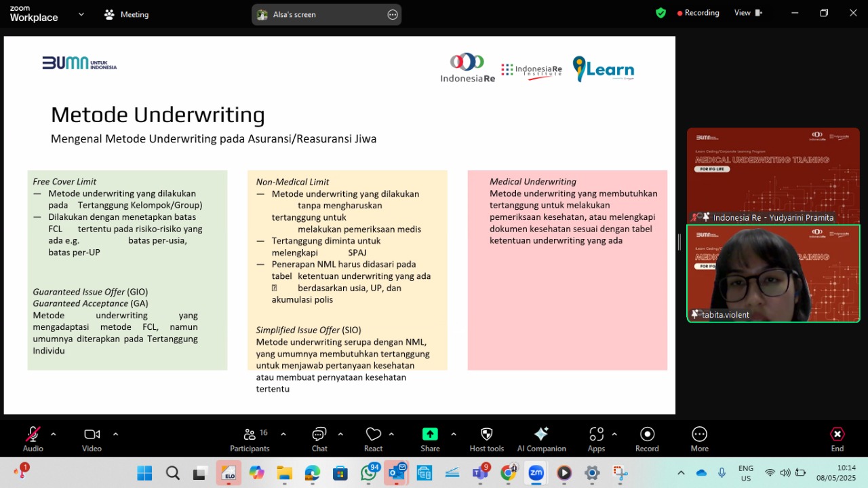The width and height of the screenshot is (868, 488).
Task: Open WhatsApp from the taskbar
Action: pos(369,472)
